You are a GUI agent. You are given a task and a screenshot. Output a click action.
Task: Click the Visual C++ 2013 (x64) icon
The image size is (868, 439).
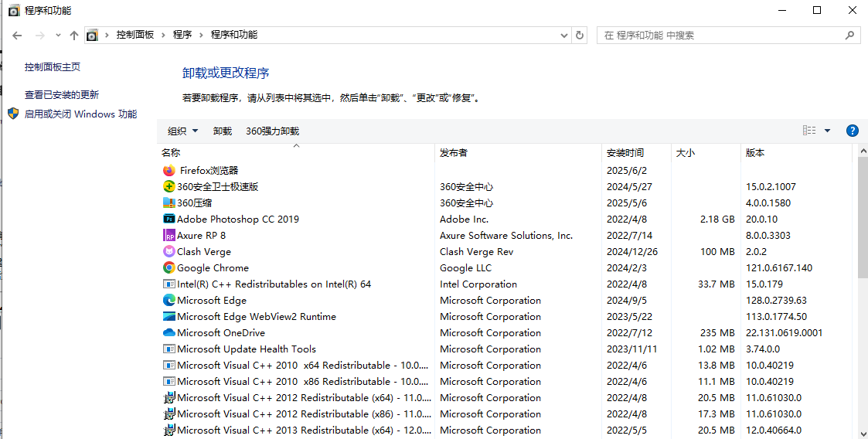(169, 430)
